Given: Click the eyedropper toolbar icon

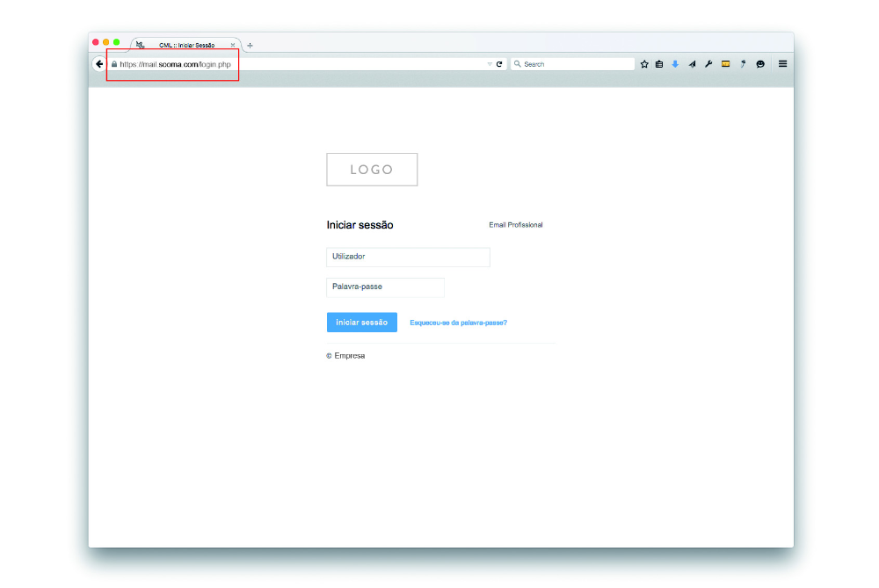Looking at the screenshot, I should pos(743,64).
